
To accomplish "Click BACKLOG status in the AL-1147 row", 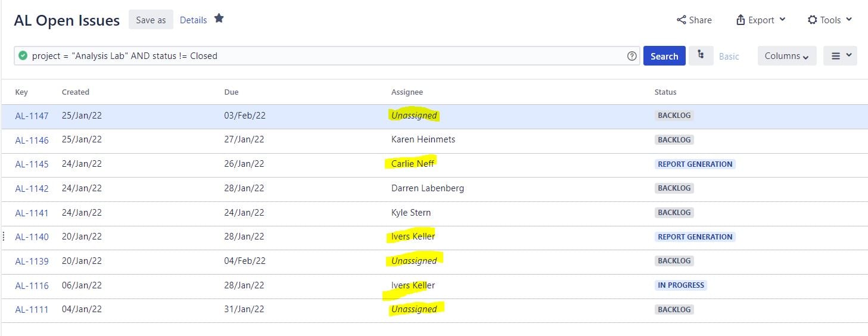I will point(674,116).
